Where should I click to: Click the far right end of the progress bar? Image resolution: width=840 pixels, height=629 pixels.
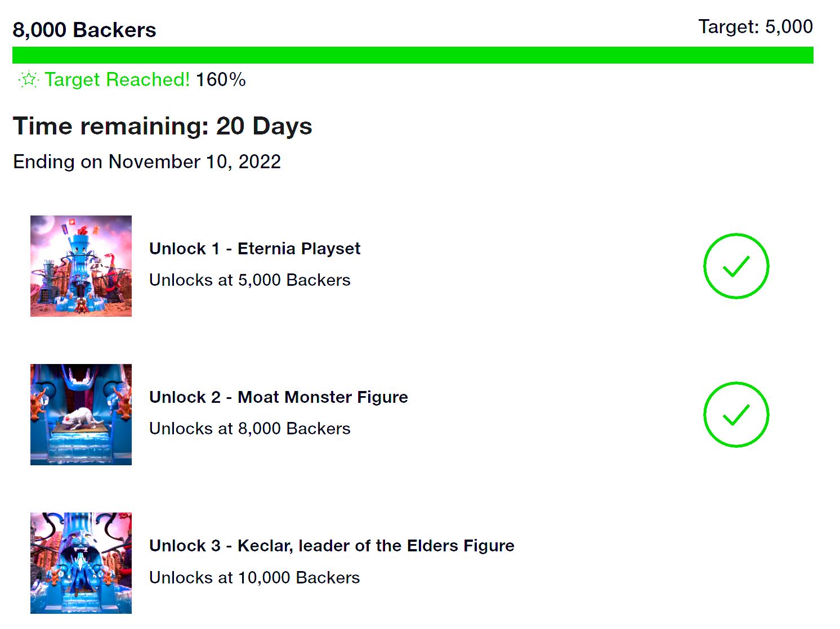(808, 55)
